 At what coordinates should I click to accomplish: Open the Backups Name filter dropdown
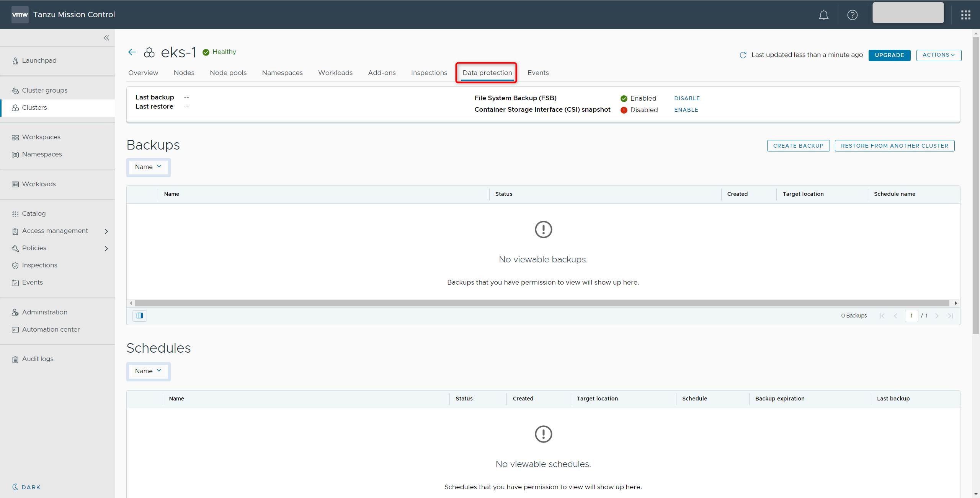(148, 167)
